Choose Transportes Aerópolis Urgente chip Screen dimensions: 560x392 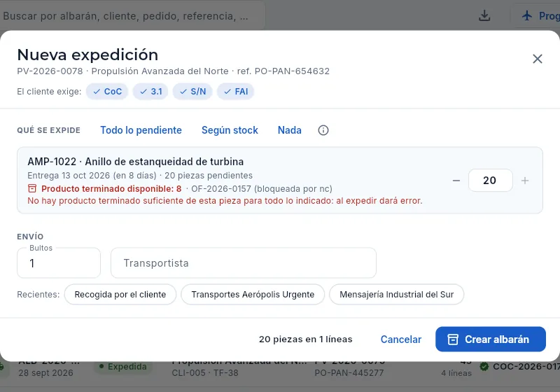tap(253, 295)
